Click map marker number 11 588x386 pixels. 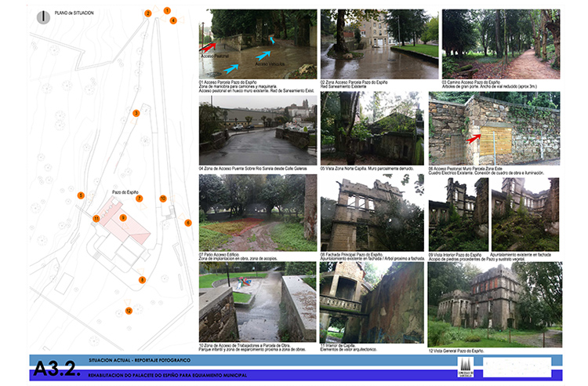pos(96,218)
